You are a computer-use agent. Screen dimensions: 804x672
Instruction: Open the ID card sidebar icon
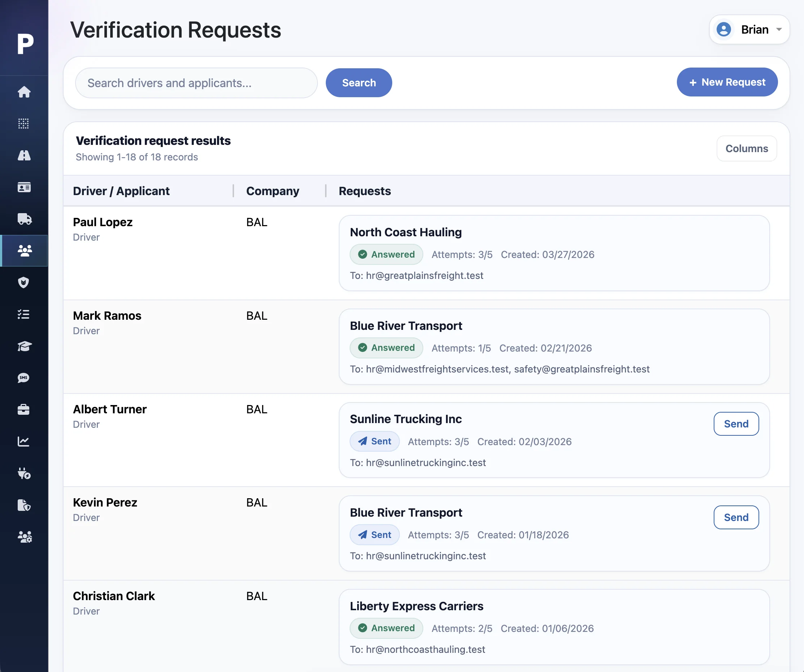pyautogui.click(x=24, y=187)
